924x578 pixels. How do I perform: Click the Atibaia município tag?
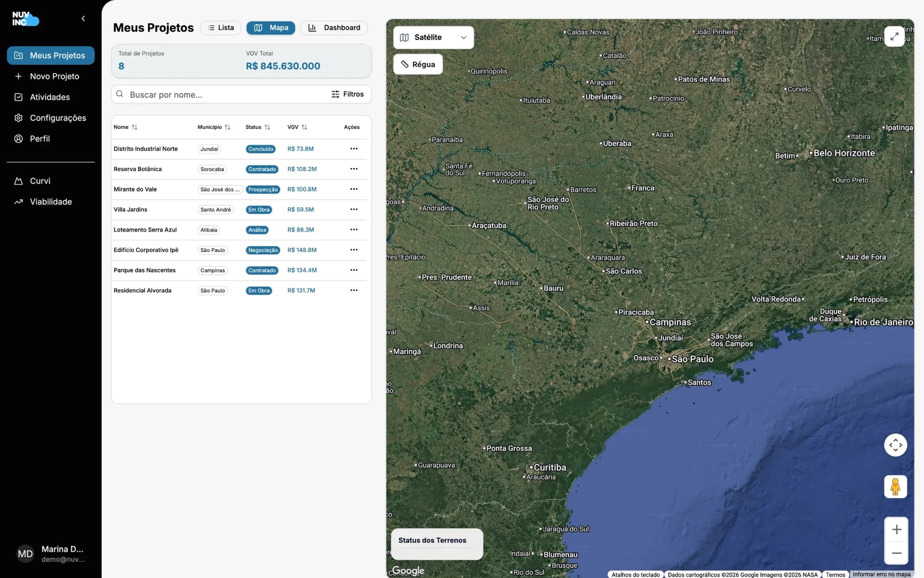209,230
